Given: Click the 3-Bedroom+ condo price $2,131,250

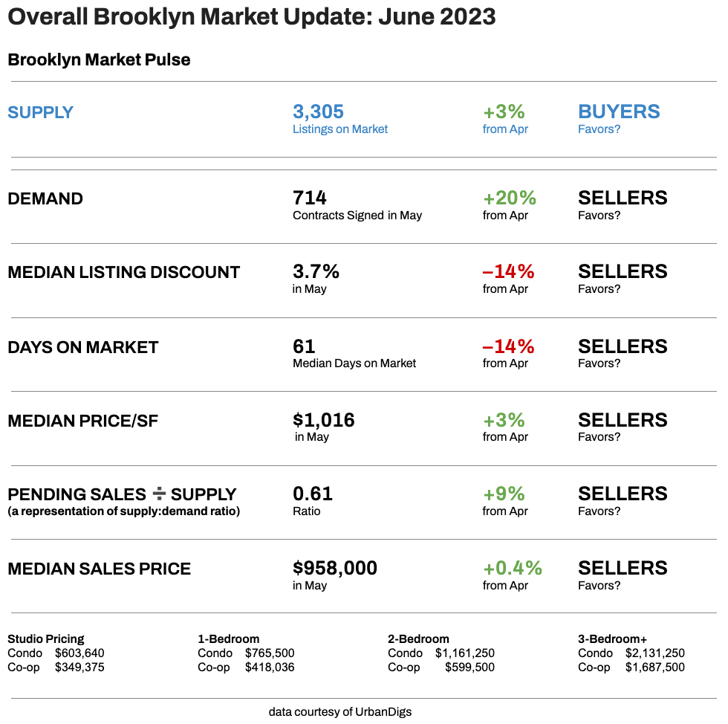Looking at the screenshot, I should click(654, 653).
